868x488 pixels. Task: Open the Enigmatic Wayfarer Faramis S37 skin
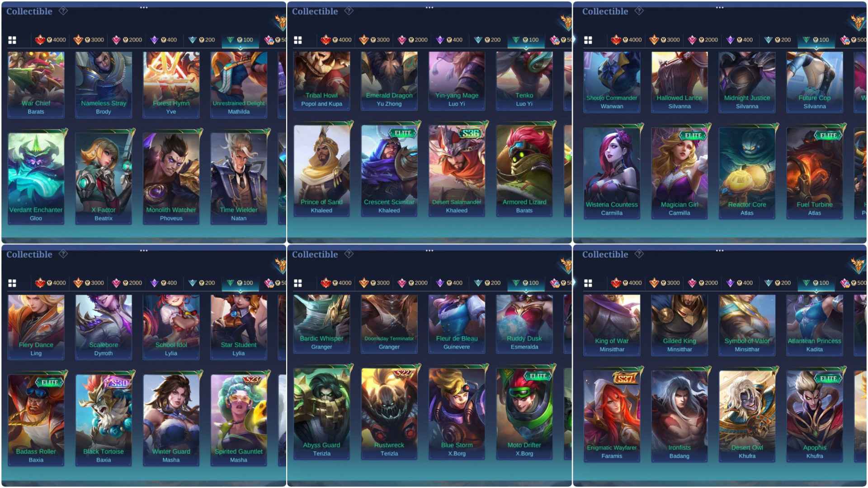tap(612, 416)
